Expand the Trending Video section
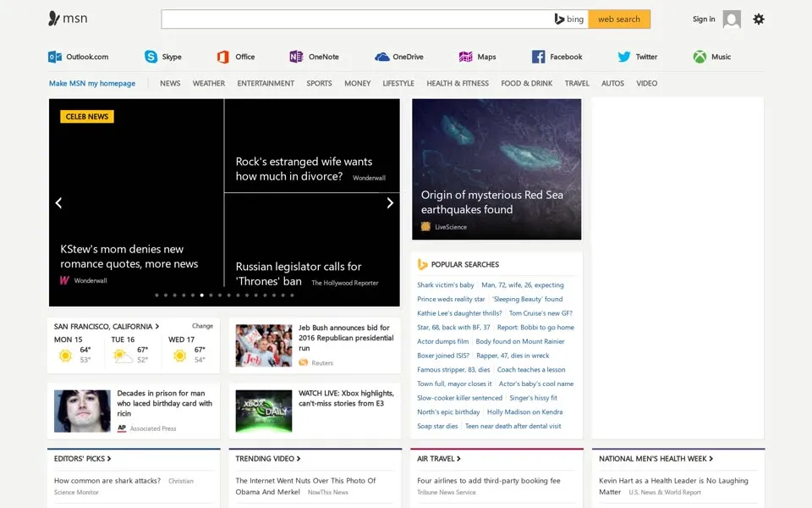This screenshot has height=508, width=812. pos(268,459)
